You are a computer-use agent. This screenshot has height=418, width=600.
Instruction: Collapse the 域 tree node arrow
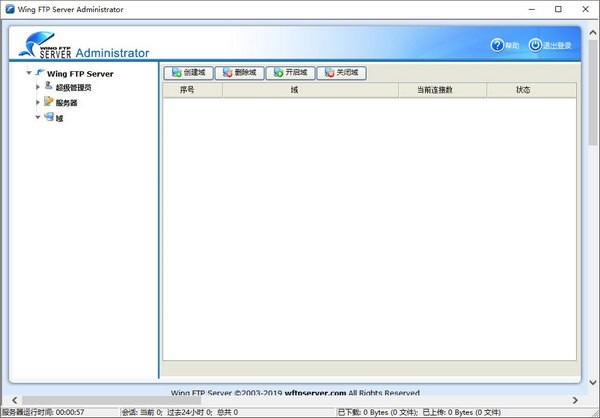(38, 117)
